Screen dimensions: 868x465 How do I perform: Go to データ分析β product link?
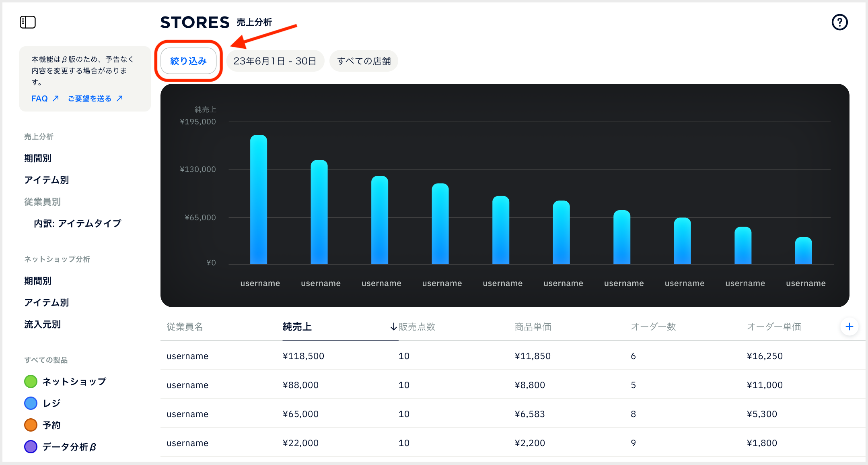(70, 446)
